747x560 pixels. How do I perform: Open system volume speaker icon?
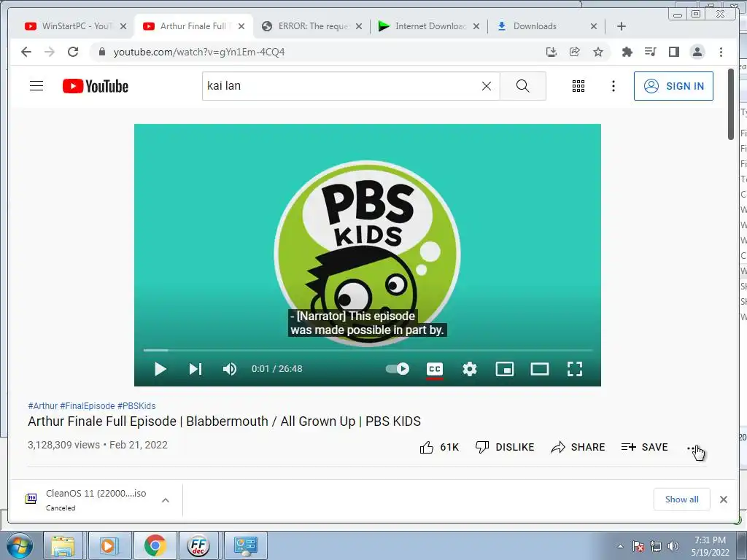pos(673,546)
